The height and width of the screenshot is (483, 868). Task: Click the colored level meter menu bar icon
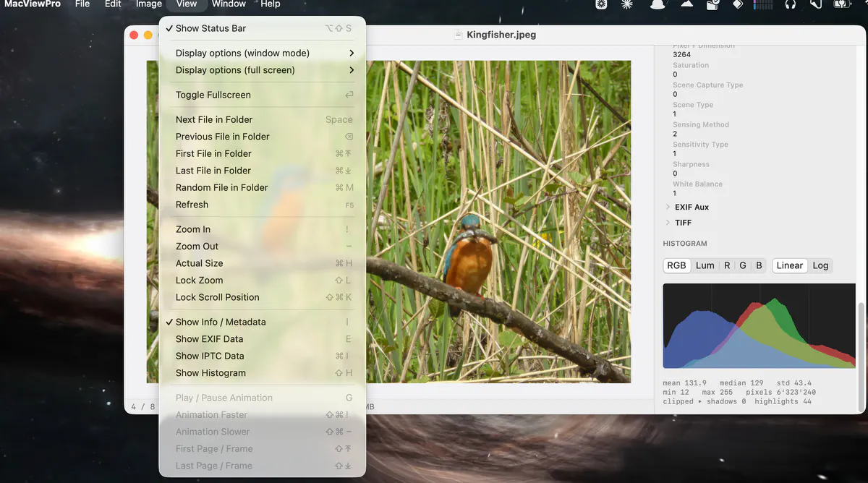[763, 4]
